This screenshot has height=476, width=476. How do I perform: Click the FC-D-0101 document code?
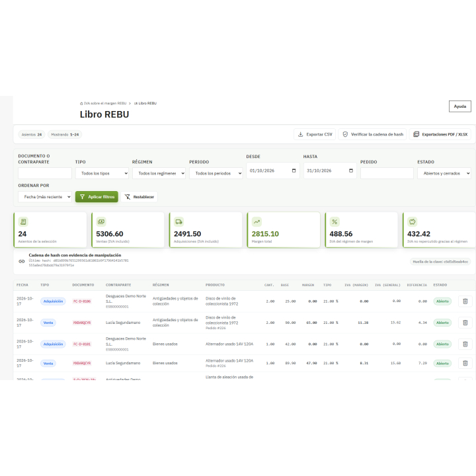(82, 344)
